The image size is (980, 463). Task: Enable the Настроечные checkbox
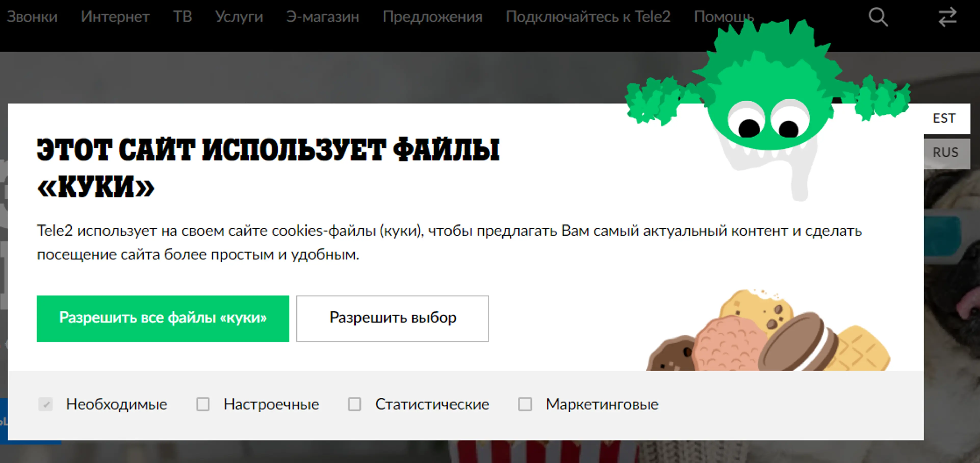coord(203,404)
